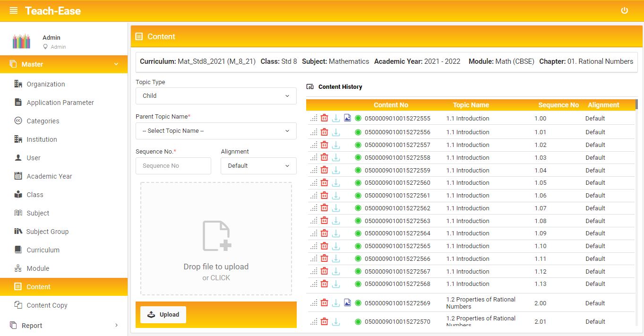The image size is (644, 336).
Task: Focus the Sequence No input field
Action: (173, 166)
